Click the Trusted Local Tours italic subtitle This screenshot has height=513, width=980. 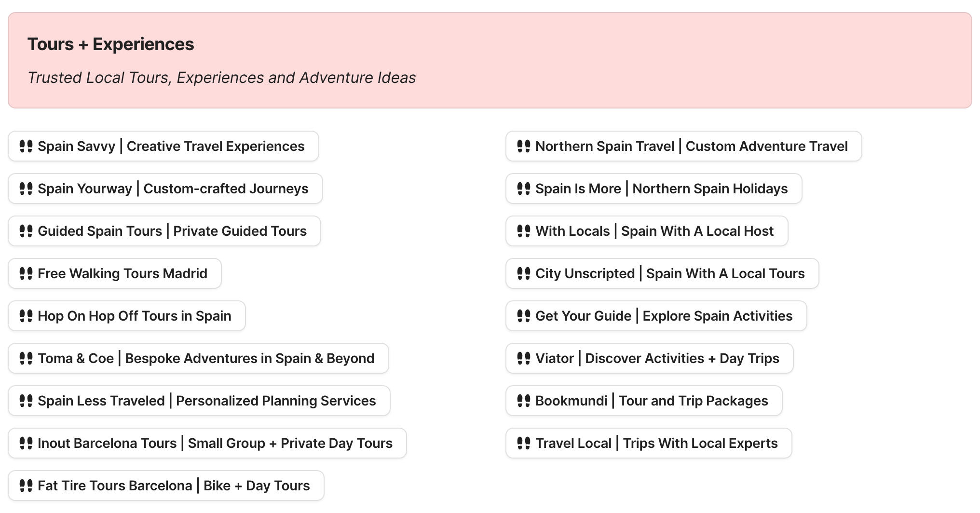point(221,78)
